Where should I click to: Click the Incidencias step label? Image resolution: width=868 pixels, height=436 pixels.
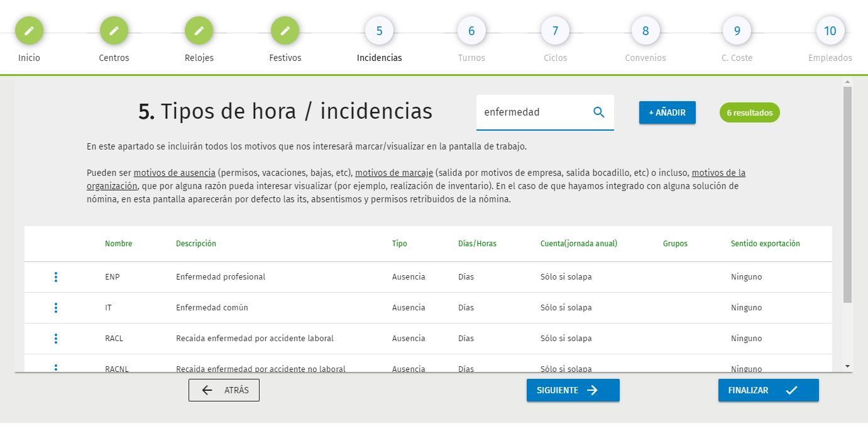click(x=379, y=58)
